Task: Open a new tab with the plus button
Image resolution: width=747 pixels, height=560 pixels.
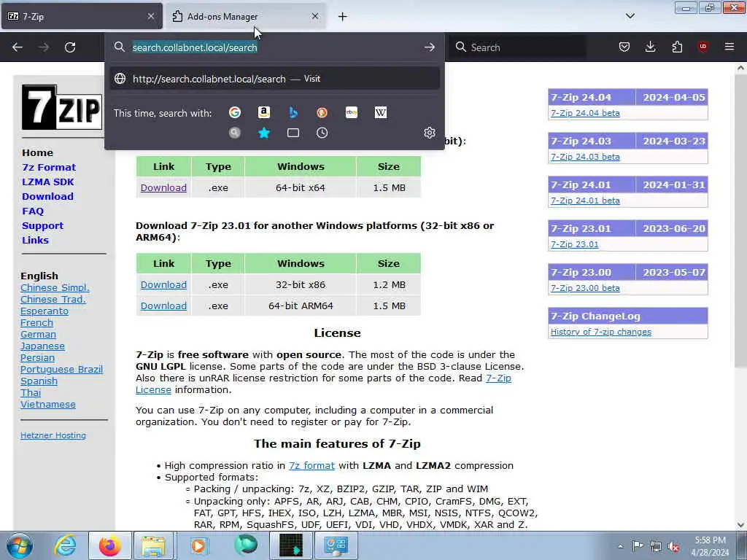Action: 343,17
